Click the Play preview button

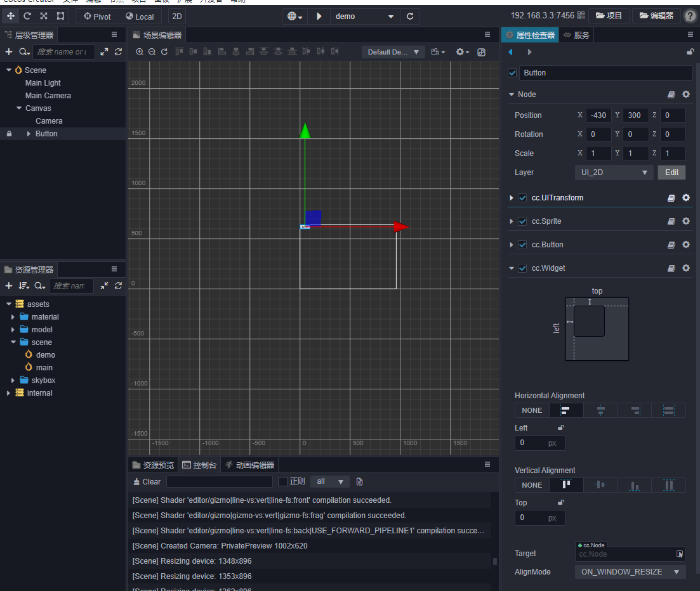click(319, 16)
